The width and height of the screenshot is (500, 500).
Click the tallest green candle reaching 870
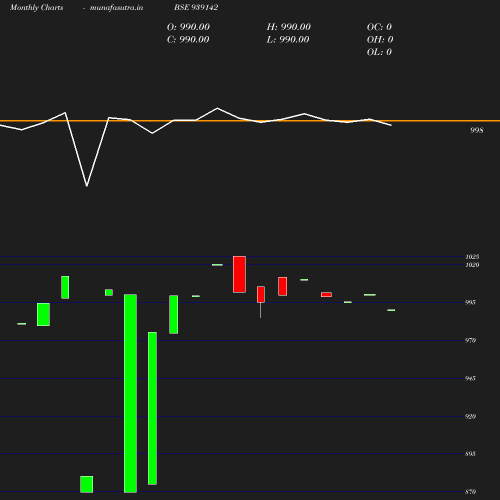click(130, 393)
